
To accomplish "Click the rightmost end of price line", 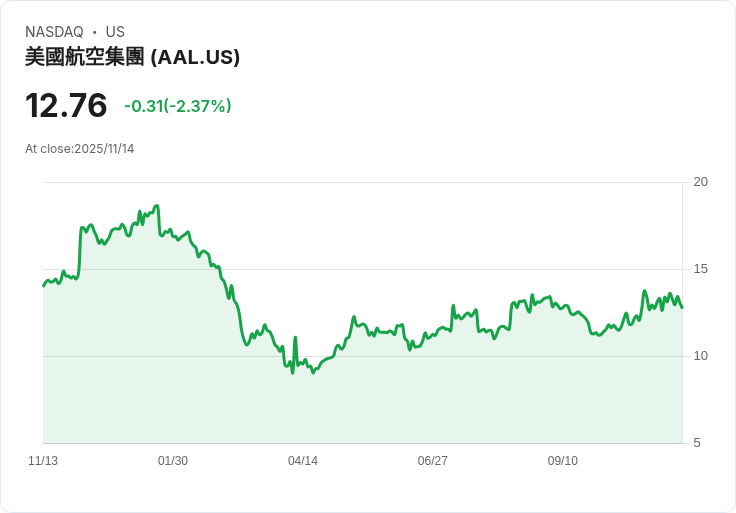I will pos(682,307).
